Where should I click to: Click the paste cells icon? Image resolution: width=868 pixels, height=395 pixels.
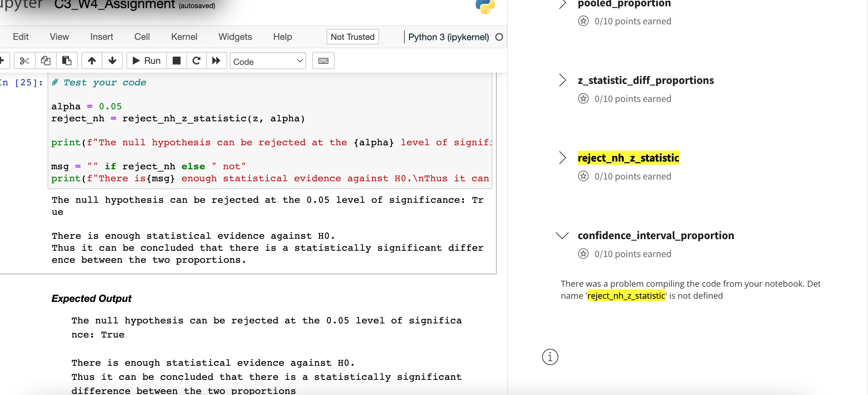click(x=67, y=61)
